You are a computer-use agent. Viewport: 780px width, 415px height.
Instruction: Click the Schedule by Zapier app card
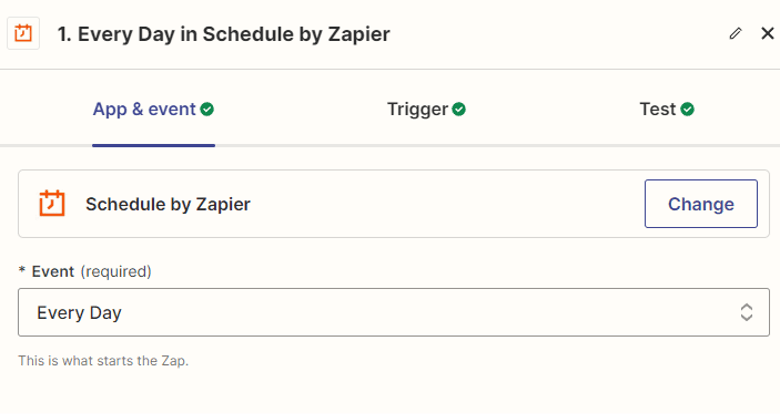pos(393,204)
